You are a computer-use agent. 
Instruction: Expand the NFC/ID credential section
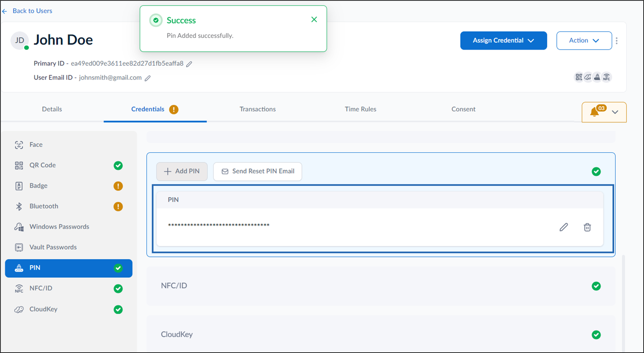pyautogui.click(x=381, y=286)
